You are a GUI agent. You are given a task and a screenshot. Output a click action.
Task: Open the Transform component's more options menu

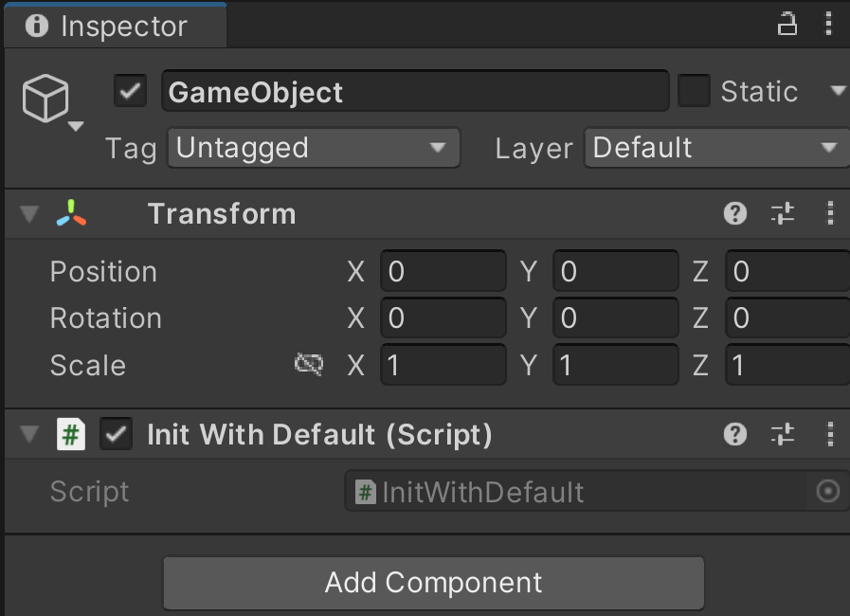(x=830, y=213)
